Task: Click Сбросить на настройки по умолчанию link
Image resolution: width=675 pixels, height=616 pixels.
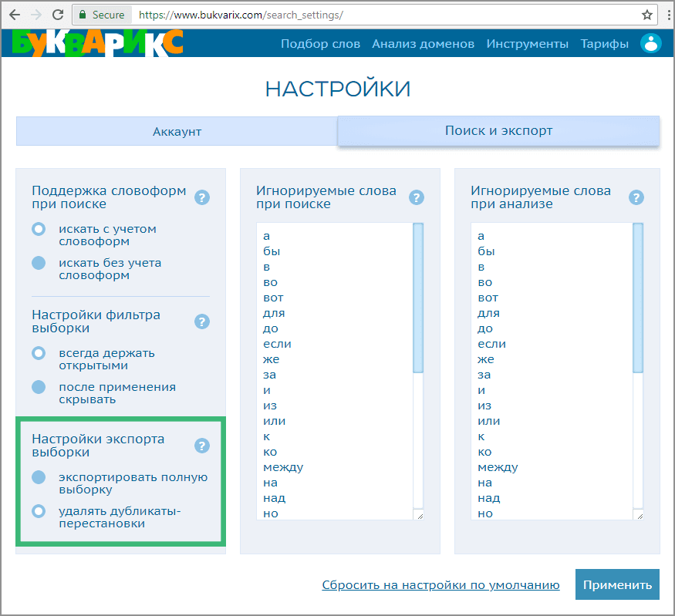Action: 440,585
